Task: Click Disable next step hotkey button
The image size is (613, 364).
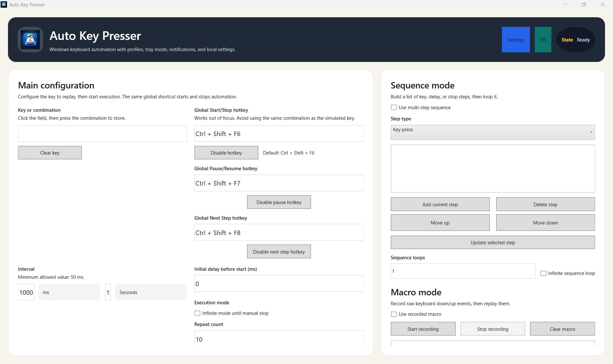Action: [x=279, y=252]
